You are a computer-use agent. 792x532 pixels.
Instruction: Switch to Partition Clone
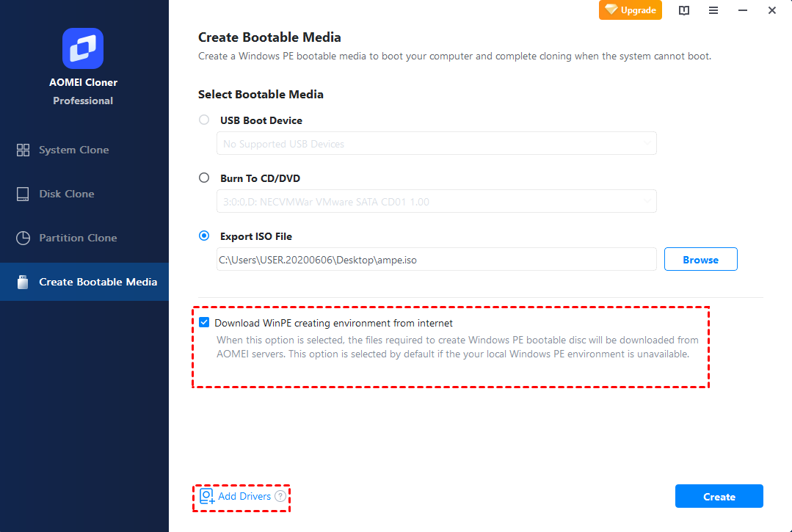pos(84,238)
